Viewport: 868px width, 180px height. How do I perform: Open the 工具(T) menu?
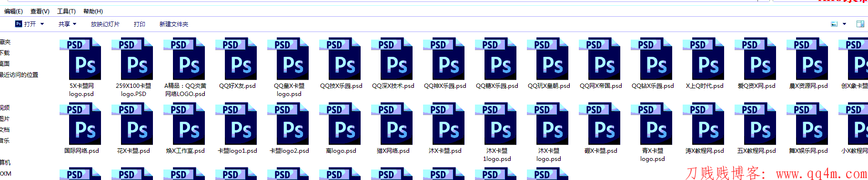pos(66,11)
